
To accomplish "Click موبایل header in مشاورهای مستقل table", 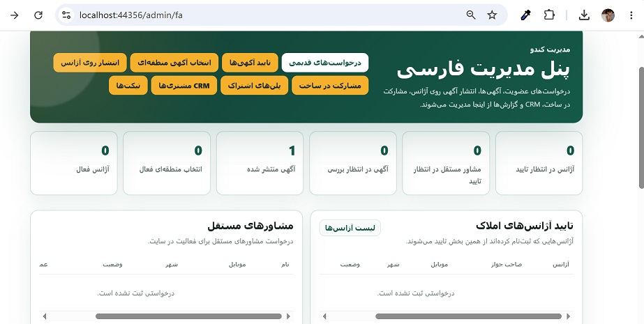I will (x=237, y=265).
